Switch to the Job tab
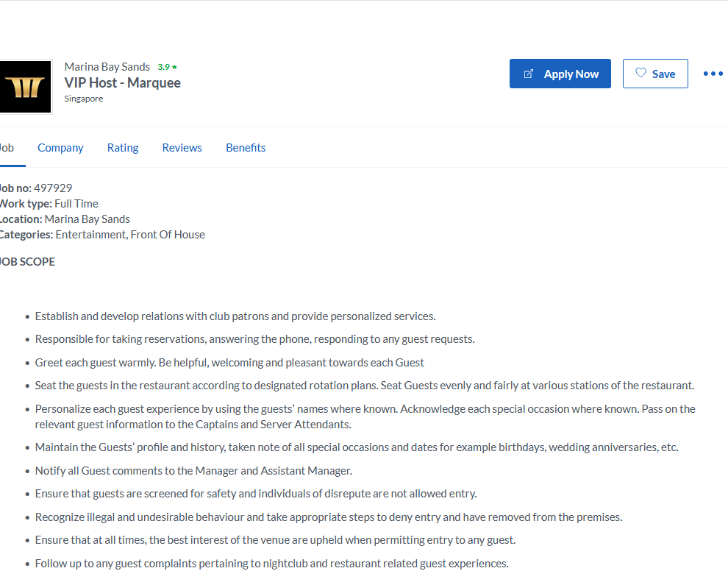The height and width of the screenshot is (571, 728). [x=7, y=148]
